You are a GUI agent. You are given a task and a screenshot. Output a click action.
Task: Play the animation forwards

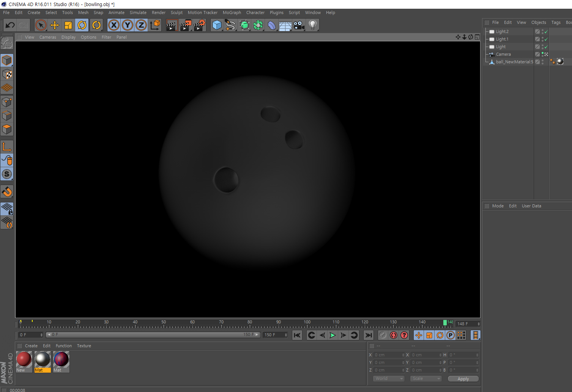332,335
